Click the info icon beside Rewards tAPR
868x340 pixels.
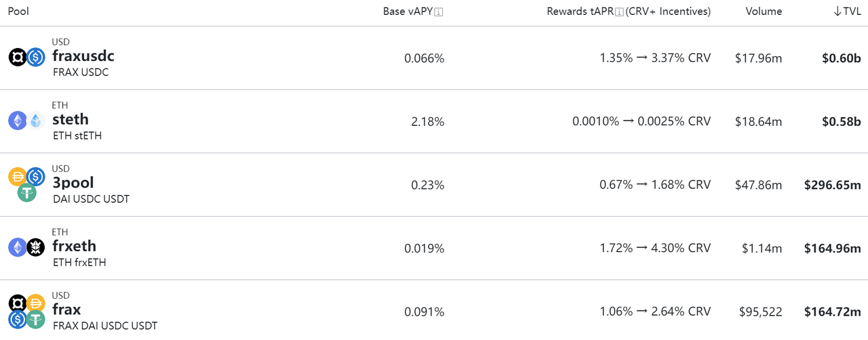tap(619, 12)
